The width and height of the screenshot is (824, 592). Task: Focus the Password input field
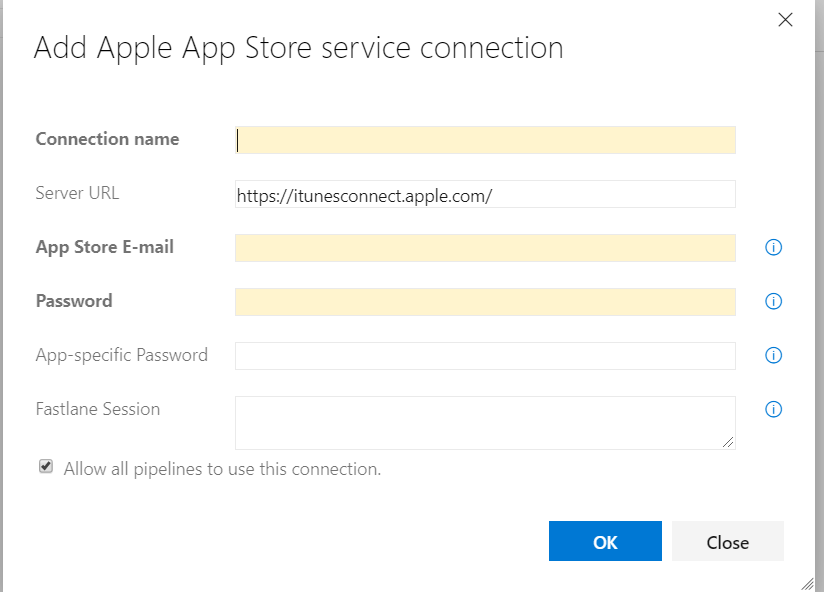(485, 302)
